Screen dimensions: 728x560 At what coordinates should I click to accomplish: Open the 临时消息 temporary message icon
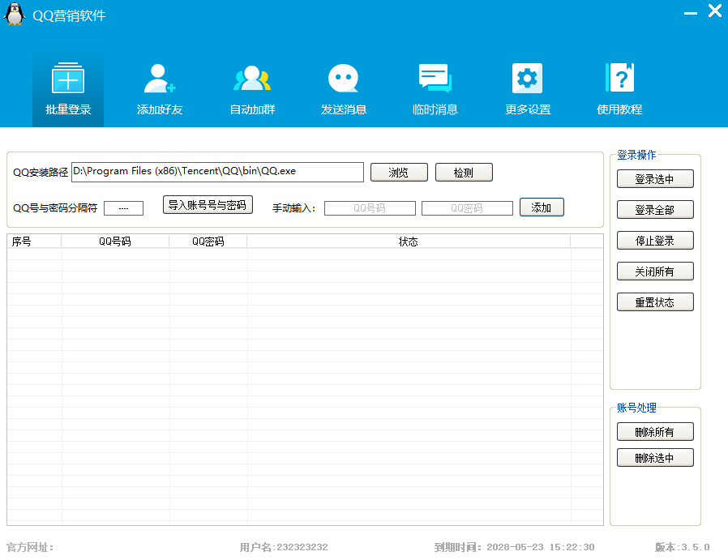pyautogui.click(x=435, y=79)
